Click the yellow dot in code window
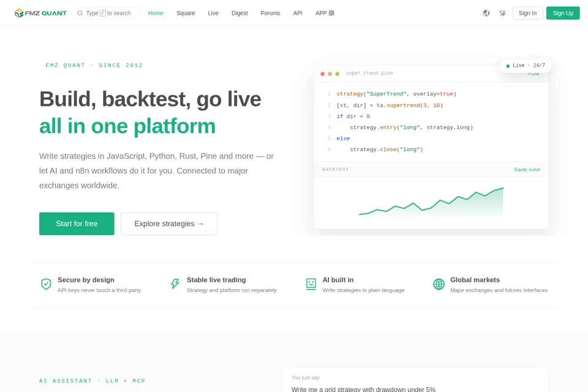 [330, 74]
